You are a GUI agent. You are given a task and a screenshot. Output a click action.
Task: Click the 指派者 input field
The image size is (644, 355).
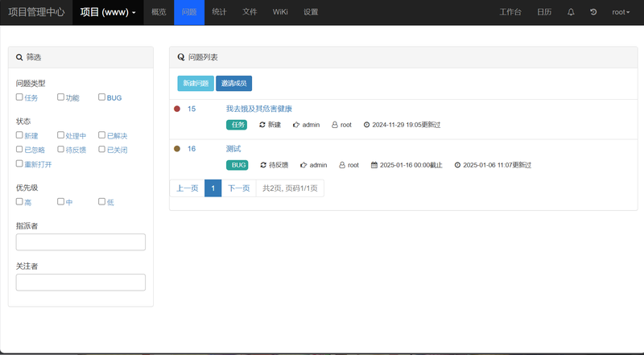(80, 242)
